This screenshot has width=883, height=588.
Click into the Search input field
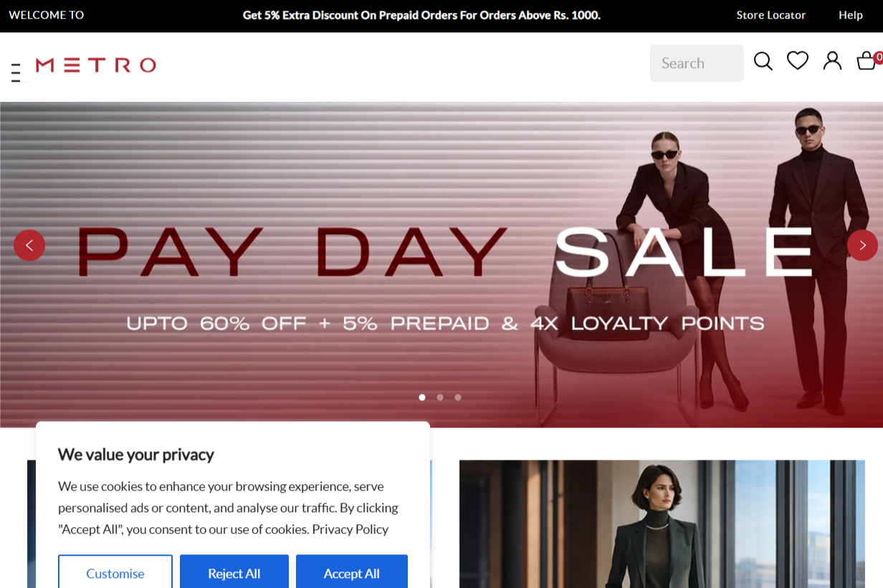(x=697, y=63)
